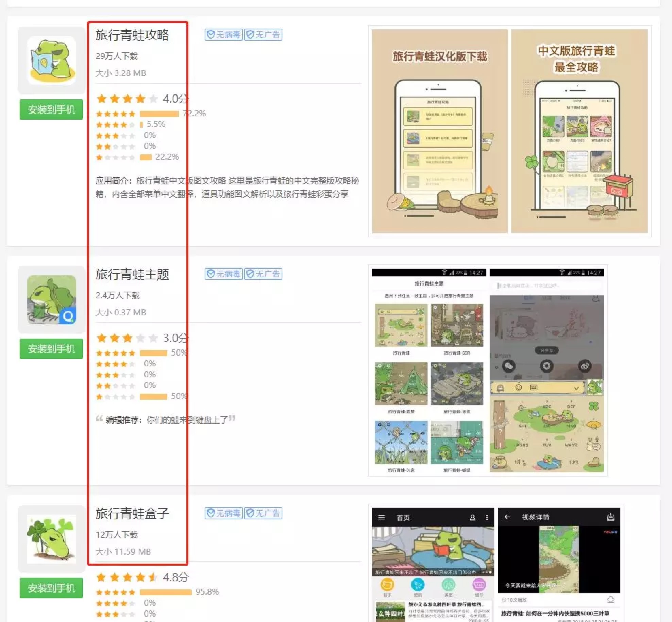Viewport: 672px width, 622px height.
Task: Install 旅行青蛙盒子 with 安装到手机 button
Action: tap(51, 588)
